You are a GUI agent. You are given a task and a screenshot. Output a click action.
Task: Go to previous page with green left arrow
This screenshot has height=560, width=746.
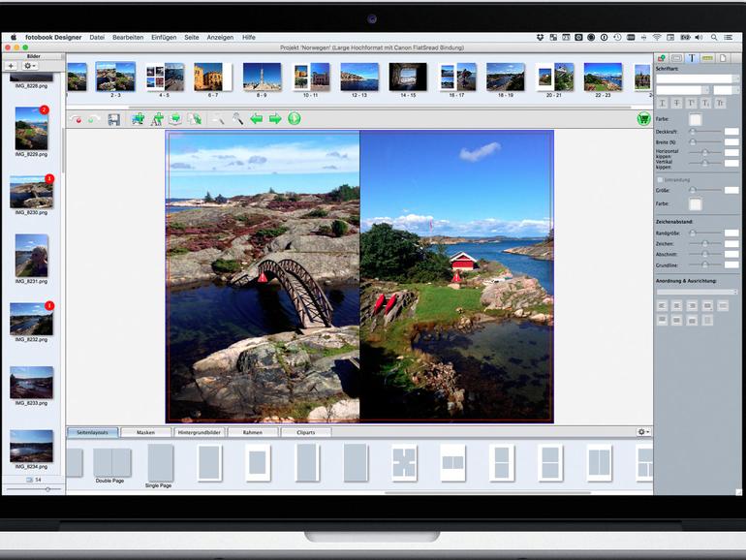(257, 119)
